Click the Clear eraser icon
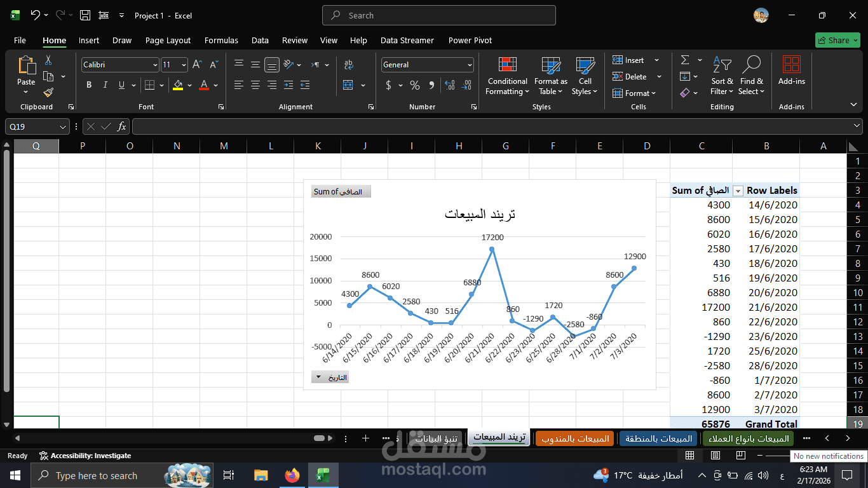 [x=685, y=93]
